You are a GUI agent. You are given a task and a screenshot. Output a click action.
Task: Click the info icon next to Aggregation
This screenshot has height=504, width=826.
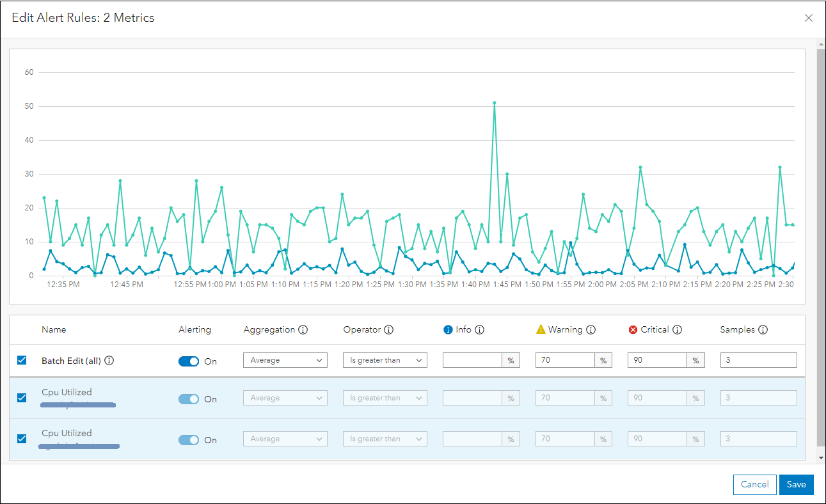coord(303,330)
